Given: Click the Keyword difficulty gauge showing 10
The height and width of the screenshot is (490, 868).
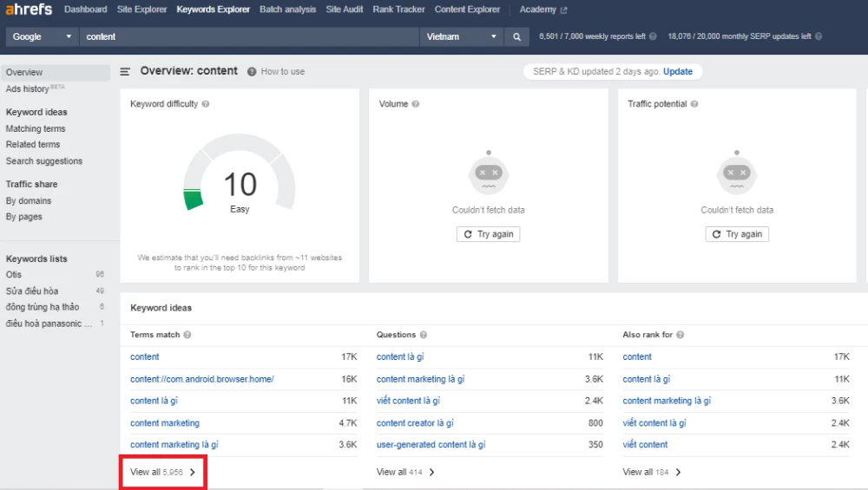Looking at the screenshot, I should point(240,173).
